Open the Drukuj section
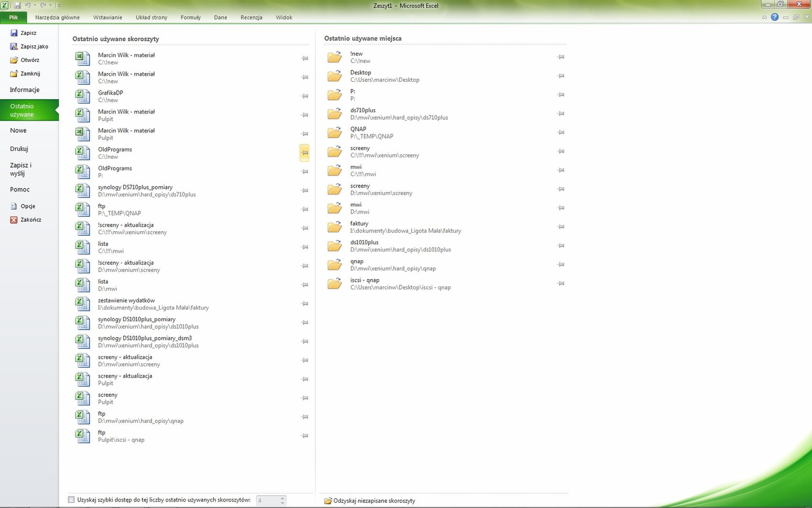812x508 pixels. (x=19, y=149)
